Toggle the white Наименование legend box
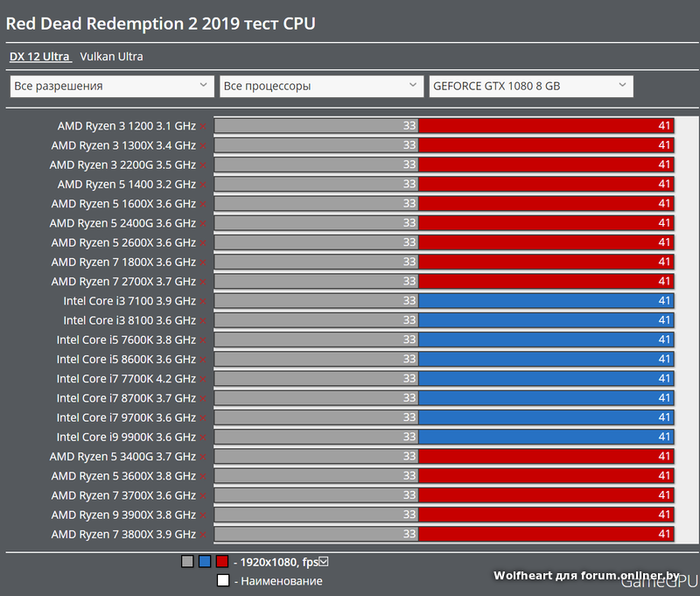700x596 pixels. (x=223, y=580)
